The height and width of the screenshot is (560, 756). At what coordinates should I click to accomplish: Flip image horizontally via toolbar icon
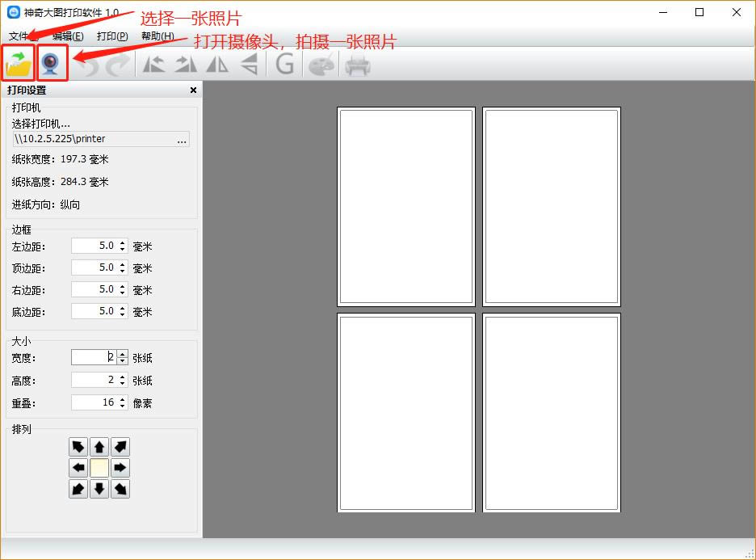[x=217, y=64]
